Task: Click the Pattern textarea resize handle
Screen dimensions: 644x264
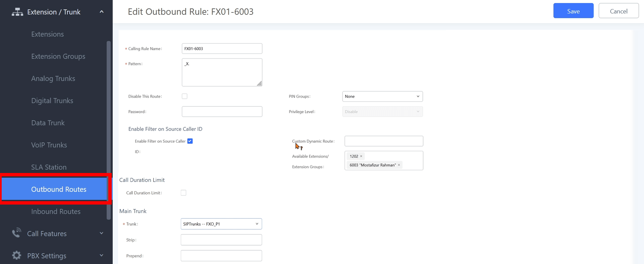Action: point(260,84)
